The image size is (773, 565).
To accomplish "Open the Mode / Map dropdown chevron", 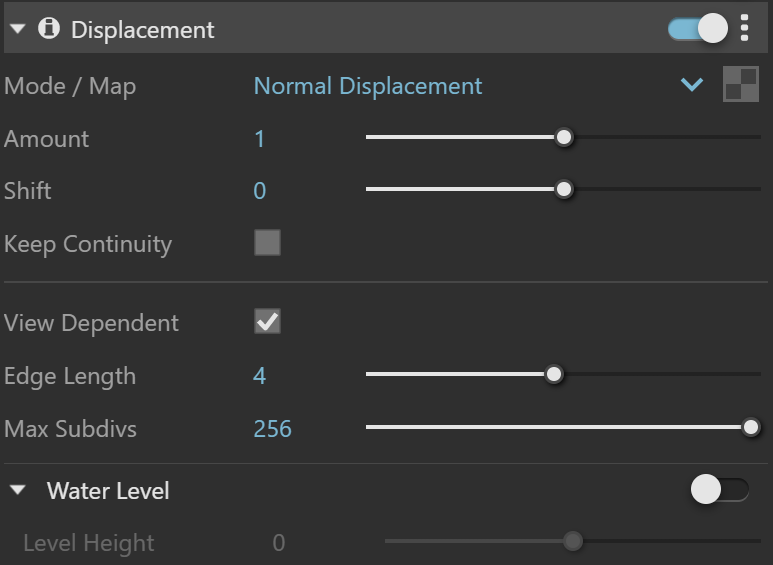I will click(692, 85).
